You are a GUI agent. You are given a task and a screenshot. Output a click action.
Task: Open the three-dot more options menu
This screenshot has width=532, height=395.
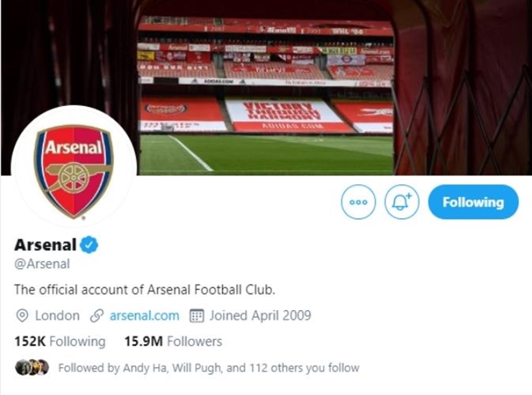pyautogui.click(x=359, y=202)
